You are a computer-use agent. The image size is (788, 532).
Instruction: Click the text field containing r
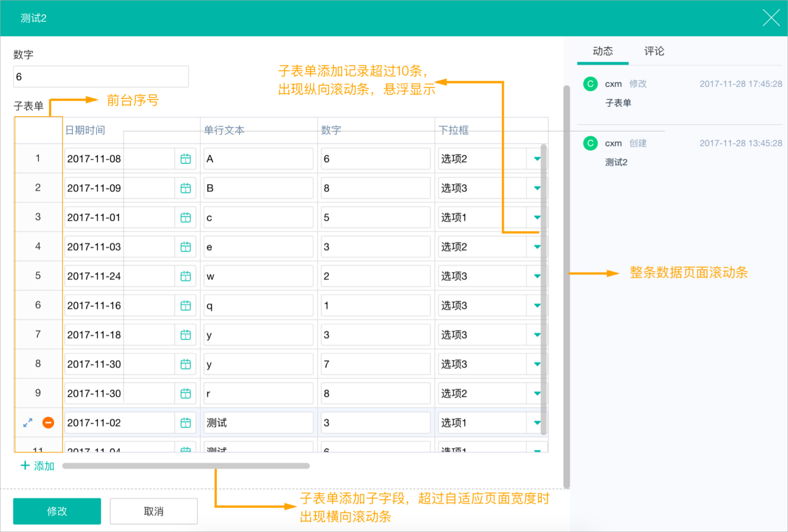click(x=259, y=393)
